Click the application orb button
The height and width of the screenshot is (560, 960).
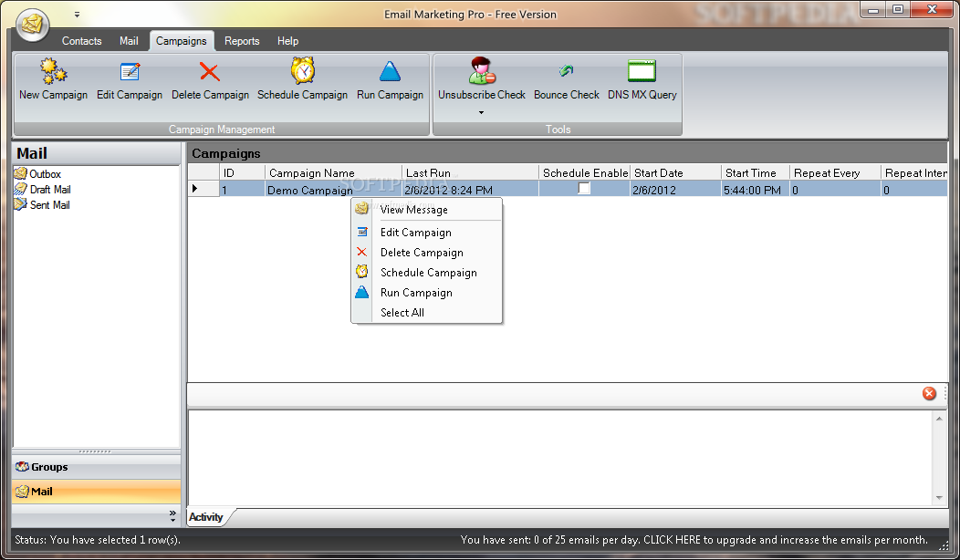pos(33,25)
